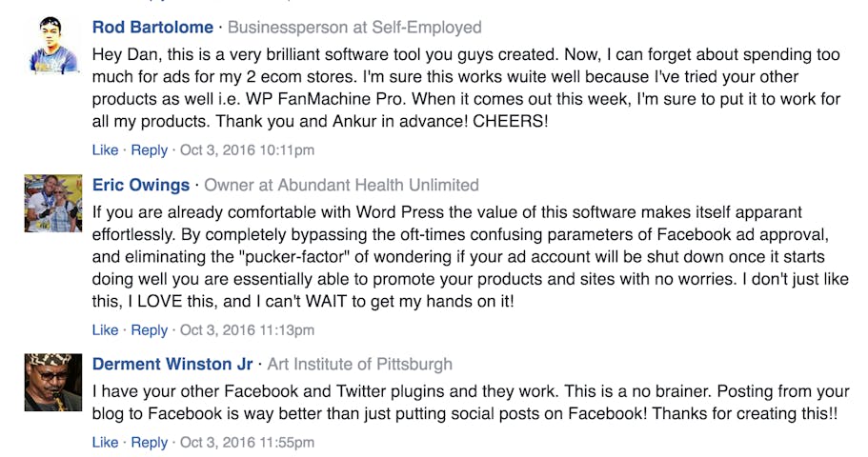This screenshot has width=868, height=457.
Task: Open the Oct 3, 2016 11:55pm timestamp
Action: coord(247,442)
